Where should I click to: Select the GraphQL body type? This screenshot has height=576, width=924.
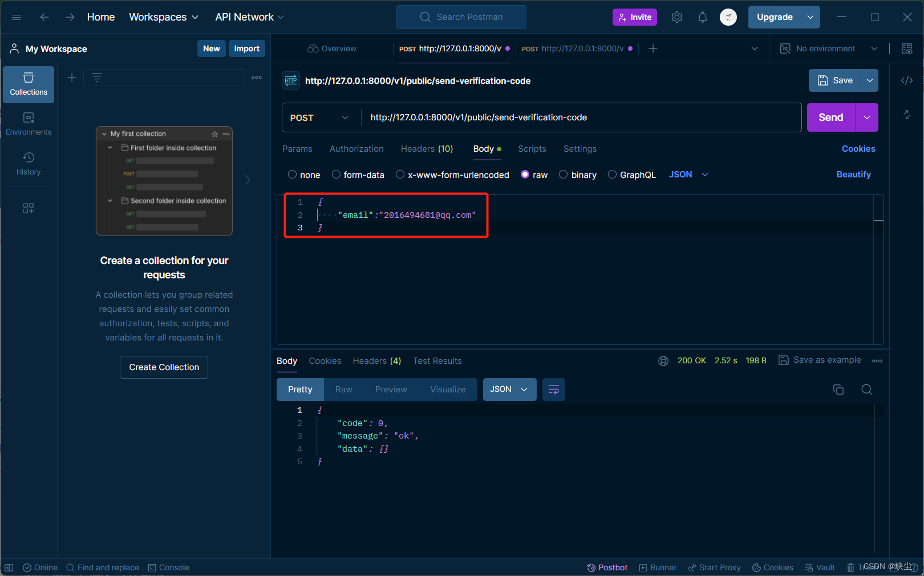click(612, 175)
